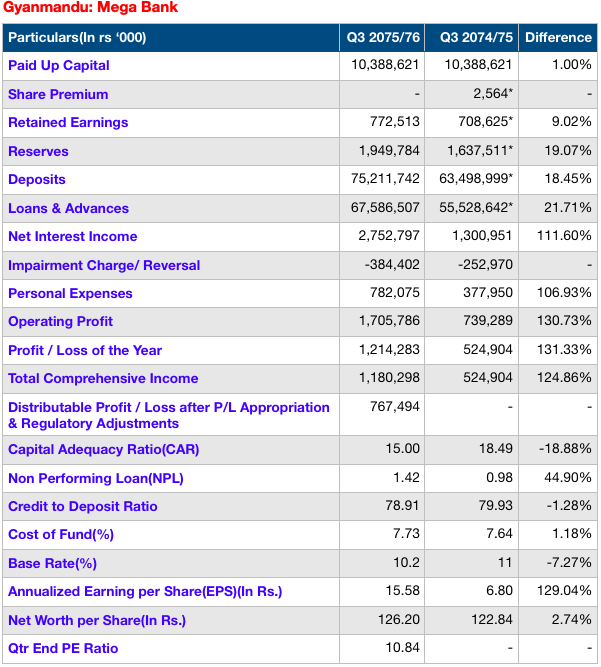This screenshot has width=601, height=667.
Task: Select the Loans value '67,586,507'
Action: click(385, 208)
